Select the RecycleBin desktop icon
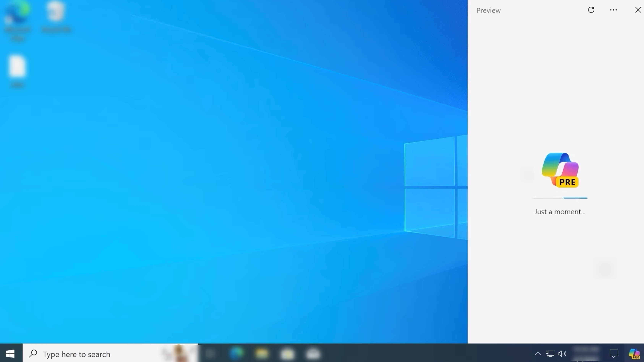The width and height of the screenshot is (644, 362). (x=56, y=18)
